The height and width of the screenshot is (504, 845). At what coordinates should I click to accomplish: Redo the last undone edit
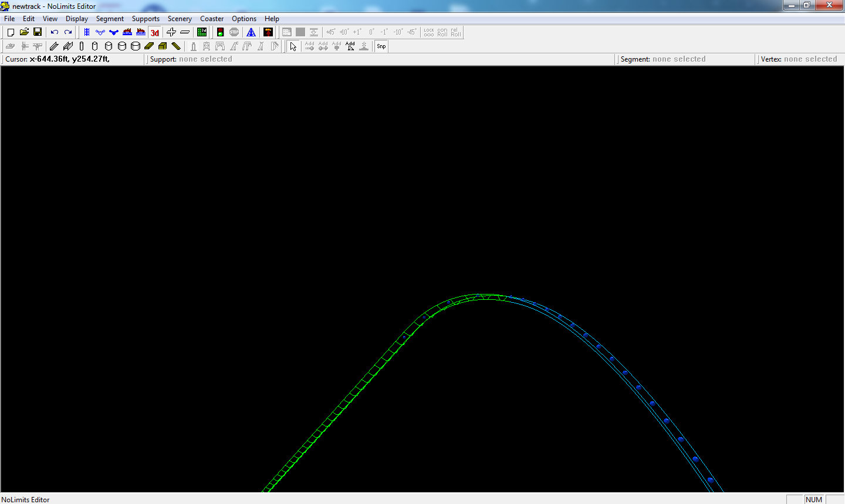point(68,32)
